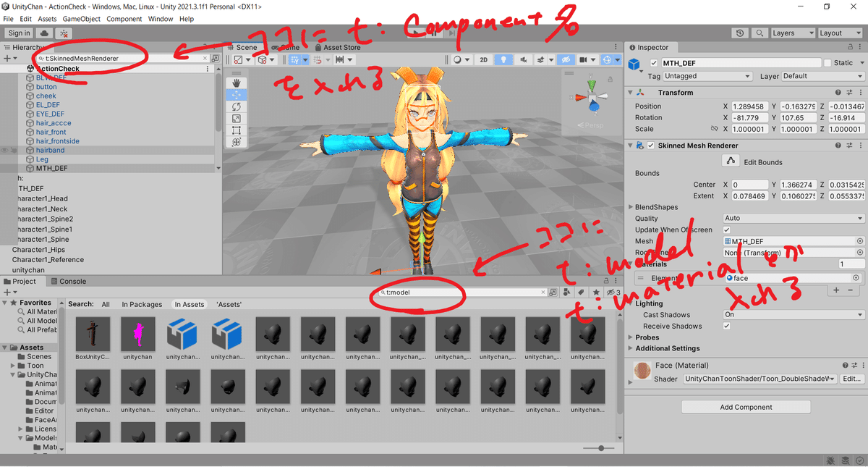Open Cast Shadows dropdown set to On
The height and width of the screenshot is (467, 868).
(x=794, y=315)
